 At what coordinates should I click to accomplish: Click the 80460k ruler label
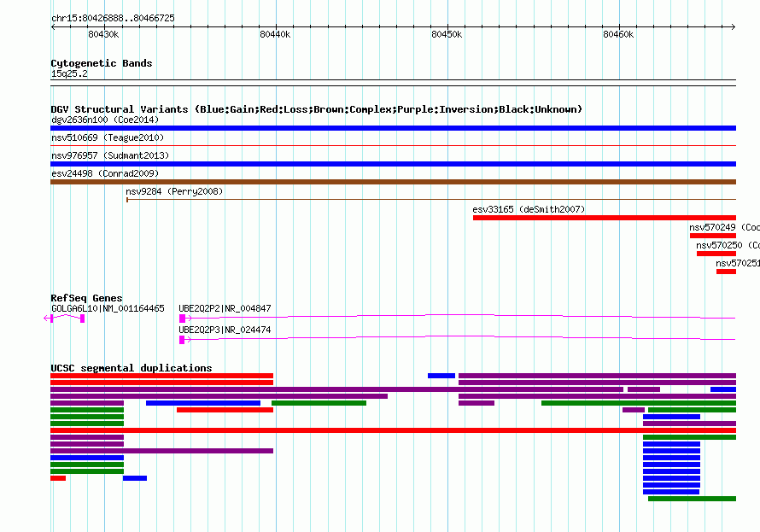click(x=618, y=34)
